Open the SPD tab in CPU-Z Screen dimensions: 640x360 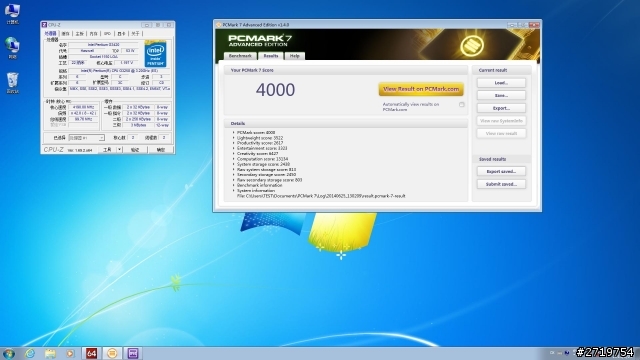(x=107, y=33)
